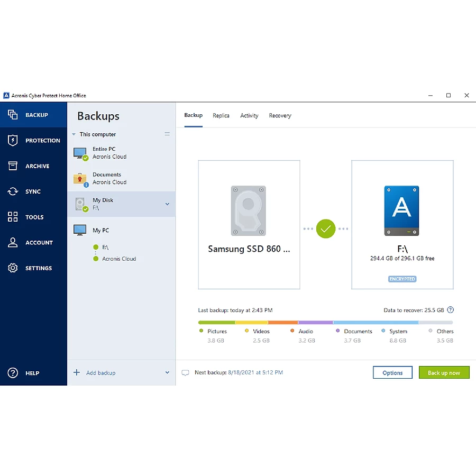The height and width of the screenshot is (476, 476).
Task: Click the Back up now button
Action: (x=444, y=372)
